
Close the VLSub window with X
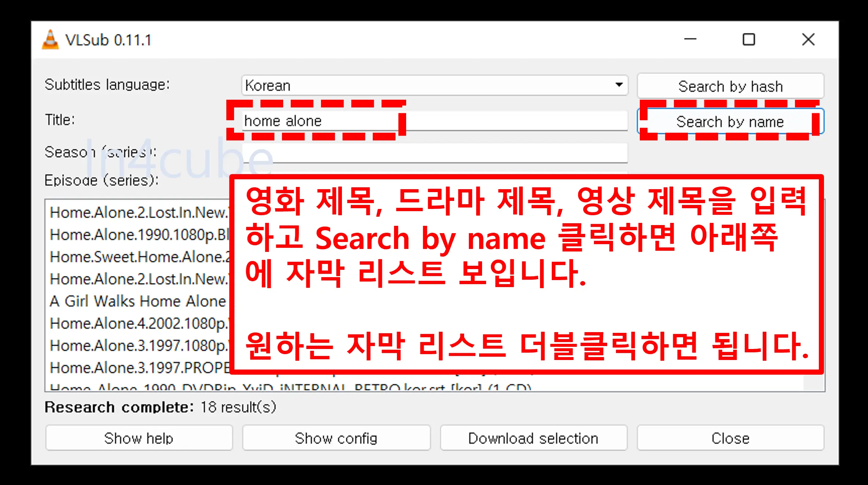coord(808,39)
